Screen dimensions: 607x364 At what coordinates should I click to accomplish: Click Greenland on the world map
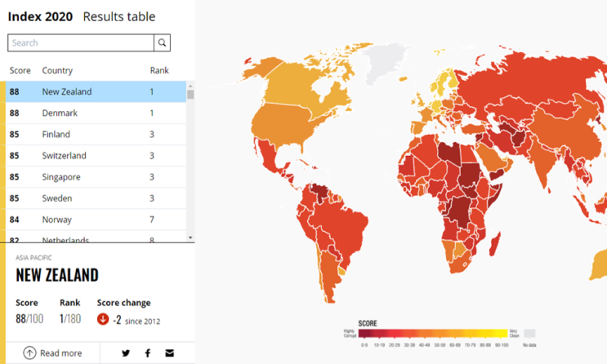click(383, 62)
